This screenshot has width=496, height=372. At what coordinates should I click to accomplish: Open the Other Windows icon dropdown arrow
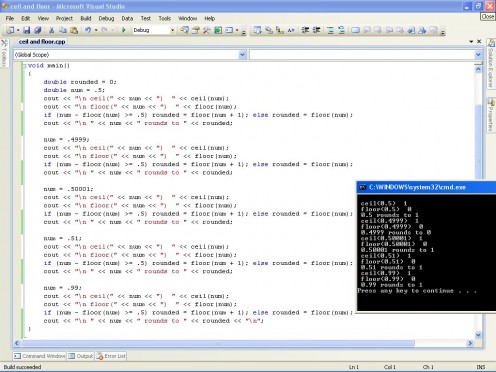(x=237, y=30)
